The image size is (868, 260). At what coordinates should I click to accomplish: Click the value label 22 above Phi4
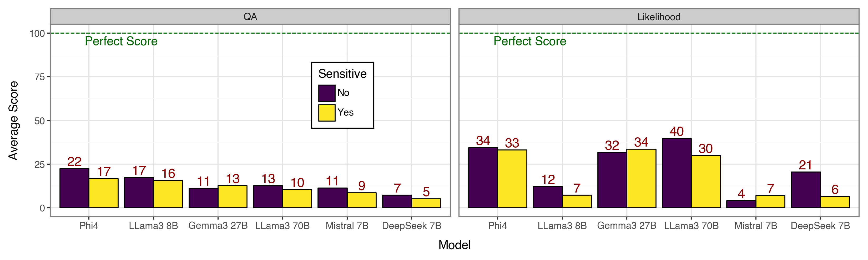tap(74, 162)
